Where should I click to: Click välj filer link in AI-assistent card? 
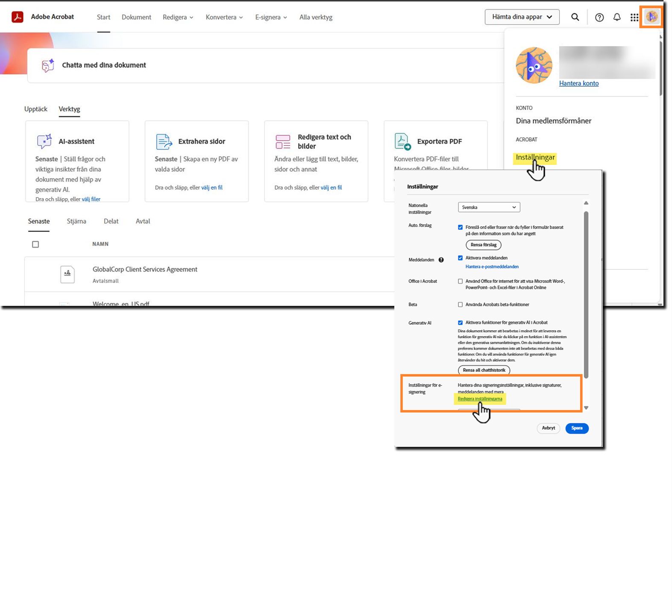pyautogui.click(x=91, y=199)
